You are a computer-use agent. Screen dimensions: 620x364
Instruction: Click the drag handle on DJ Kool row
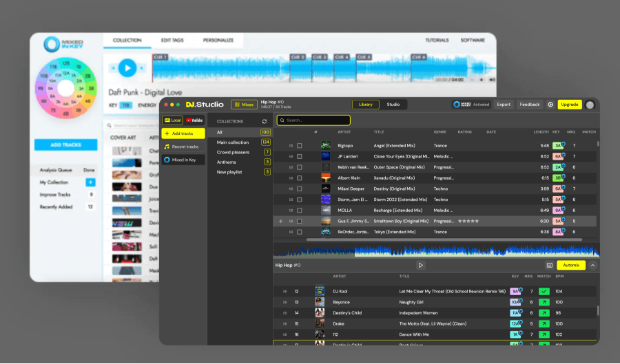(x=285, y=291)
